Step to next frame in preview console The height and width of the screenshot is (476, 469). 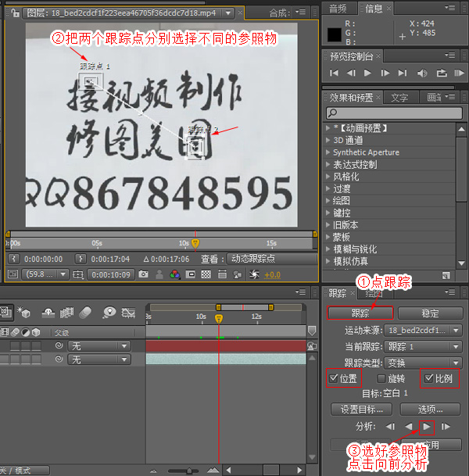385,73
